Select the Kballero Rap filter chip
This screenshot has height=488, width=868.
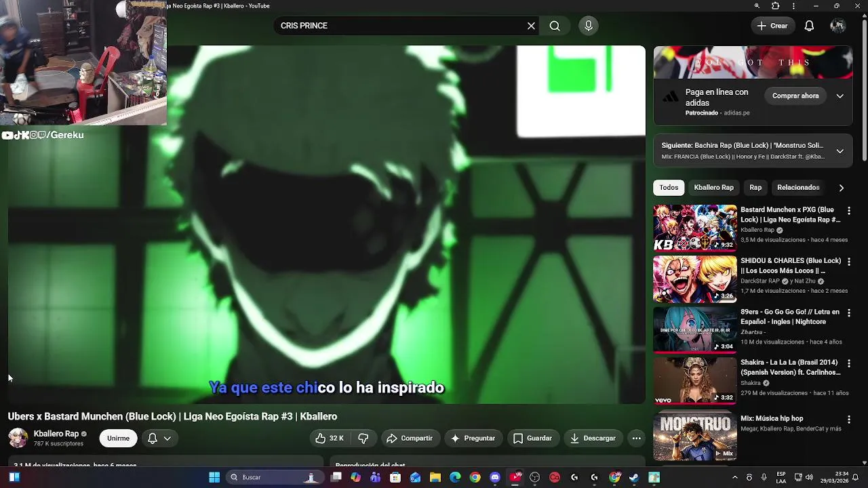pos(713,188)
